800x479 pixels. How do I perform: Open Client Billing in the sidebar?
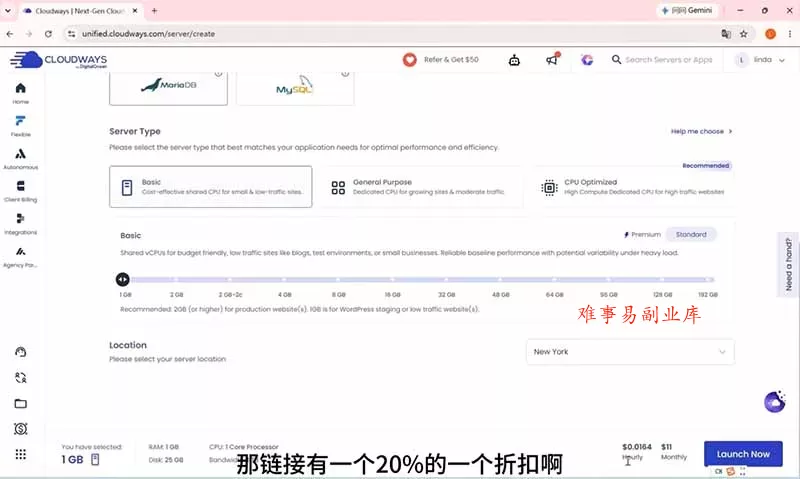point(20,191)
